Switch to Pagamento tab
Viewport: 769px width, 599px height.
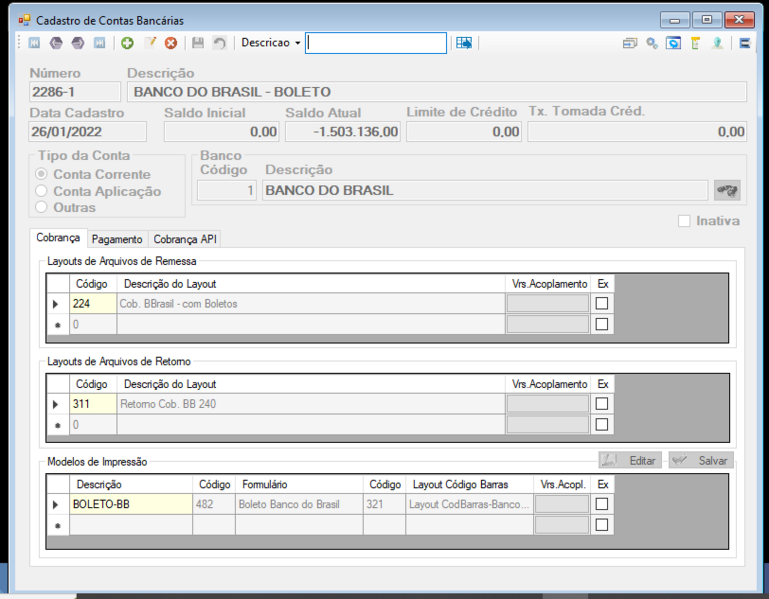(x=117, y=239)
